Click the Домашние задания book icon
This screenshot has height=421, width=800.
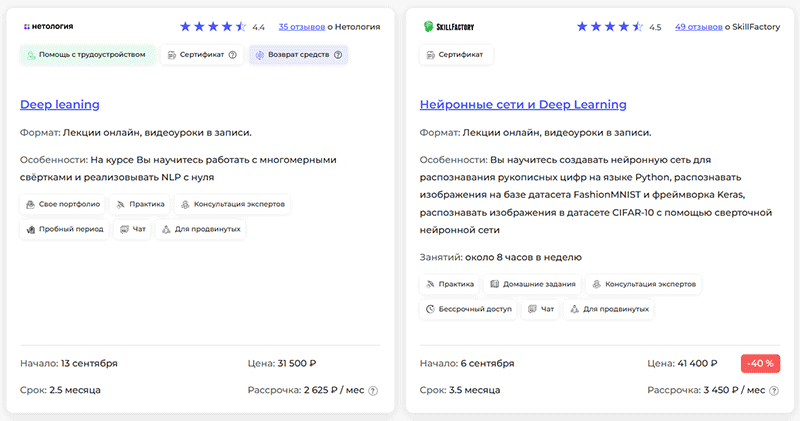494,284
